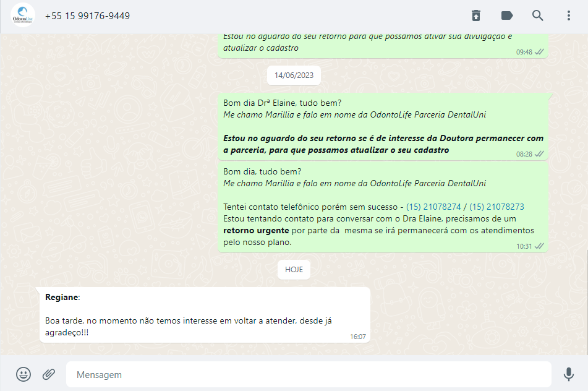Screen dimensions: 588x391
Task: Open contact info for +55 15 99176-9449
Action: click(87, 16)
